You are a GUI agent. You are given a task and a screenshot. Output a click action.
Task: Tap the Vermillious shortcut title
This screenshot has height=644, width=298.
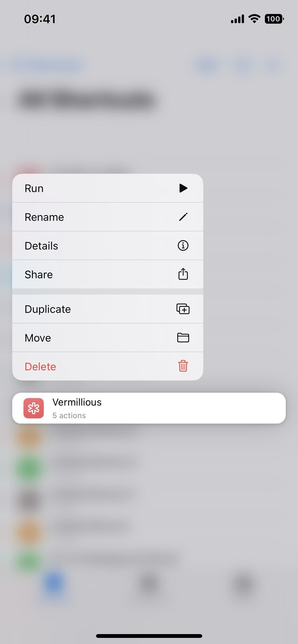77,402
